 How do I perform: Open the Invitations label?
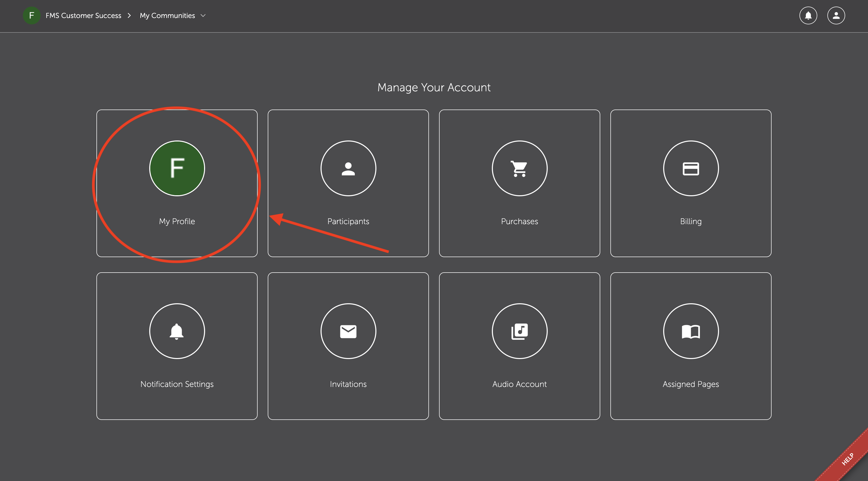[348, 384]
